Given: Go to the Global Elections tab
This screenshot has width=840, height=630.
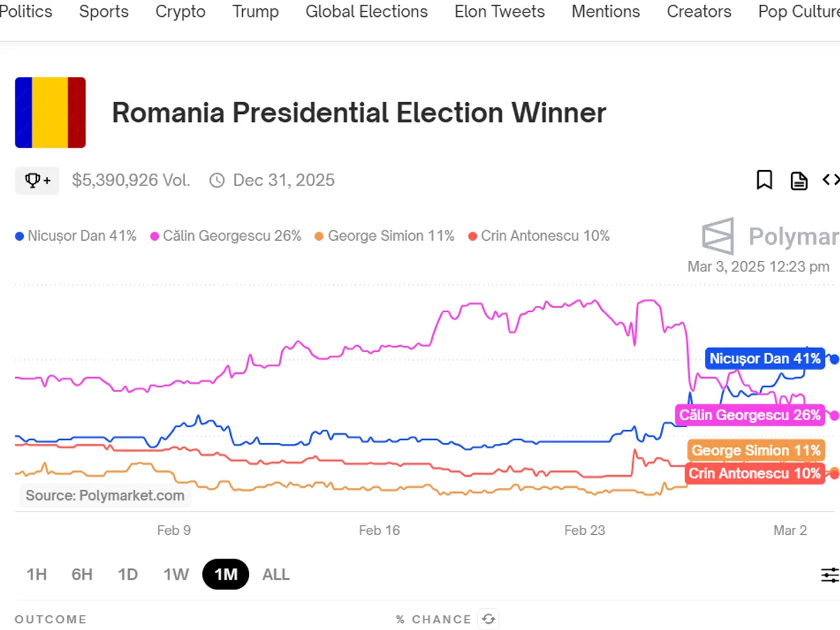Looking at the screenshot, I should coord(366,12).
